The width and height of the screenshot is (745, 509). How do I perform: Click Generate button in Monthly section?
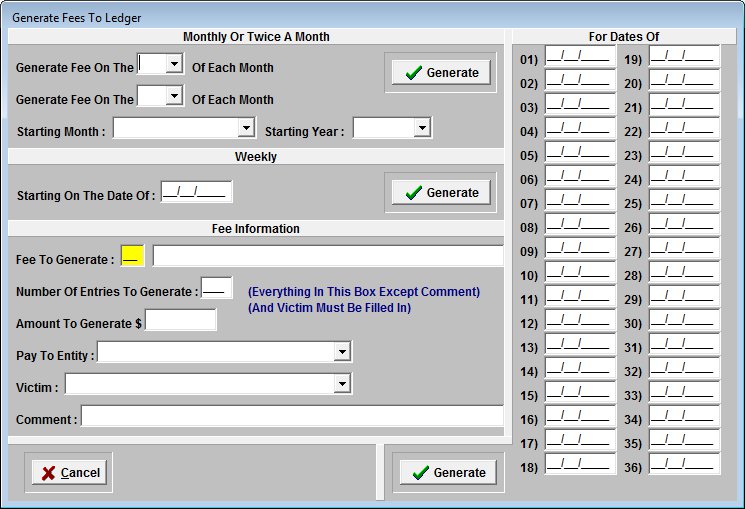point(441,73)
